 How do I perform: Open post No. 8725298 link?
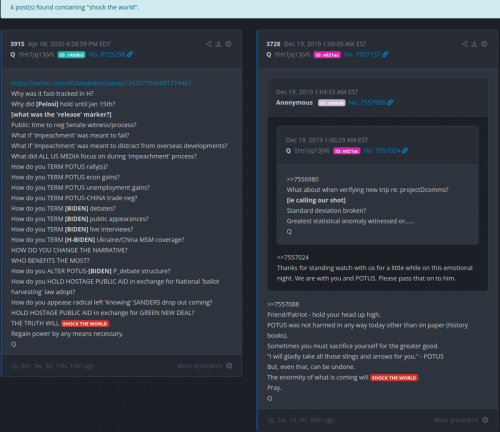(107, 54)
